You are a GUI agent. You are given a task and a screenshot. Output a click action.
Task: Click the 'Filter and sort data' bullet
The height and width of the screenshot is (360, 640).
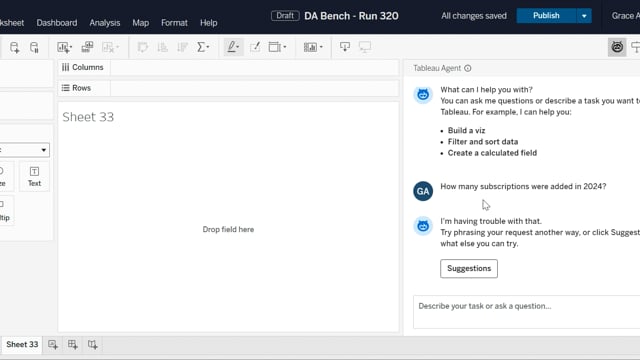click(483, 142)
